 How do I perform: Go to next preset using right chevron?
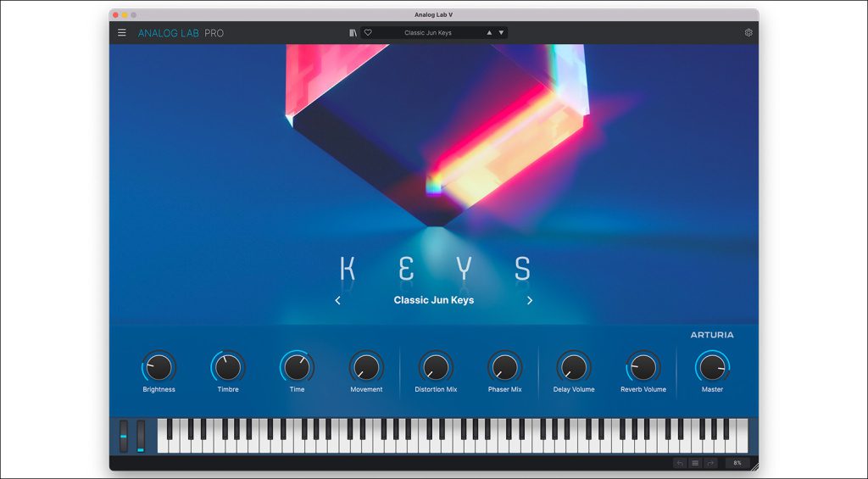[530, 300]
